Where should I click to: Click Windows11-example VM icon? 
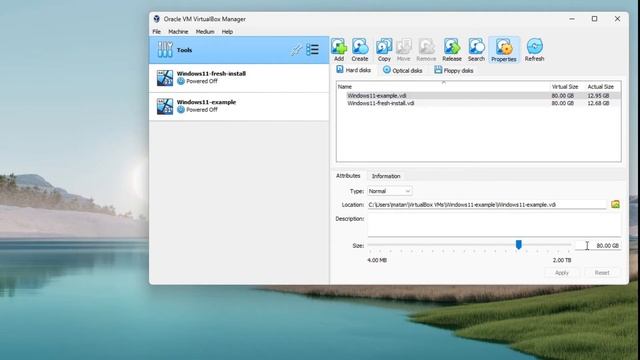(164, 106)
